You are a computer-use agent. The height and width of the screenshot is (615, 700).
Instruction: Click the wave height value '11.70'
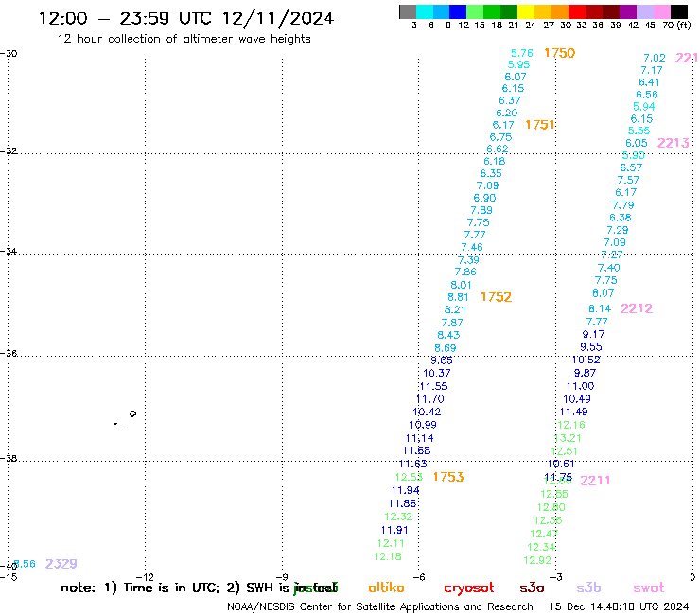click(x=429, y=399)
